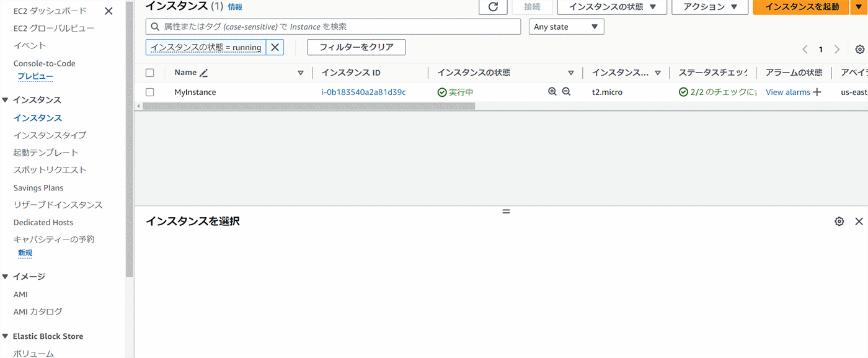Click the sidebar vertical scrollbar
The height and width of the screenshot is (358, 868).
129,138
